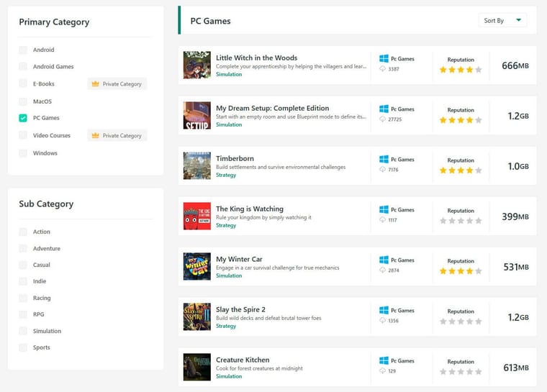Open the Sort By dropdown

[x=502, y=21]
